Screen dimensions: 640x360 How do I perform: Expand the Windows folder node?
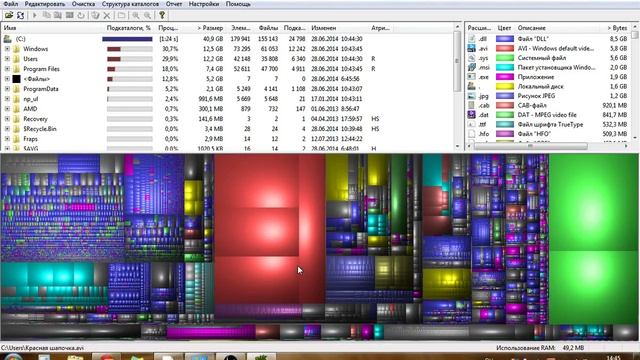[x=7, y=49]
